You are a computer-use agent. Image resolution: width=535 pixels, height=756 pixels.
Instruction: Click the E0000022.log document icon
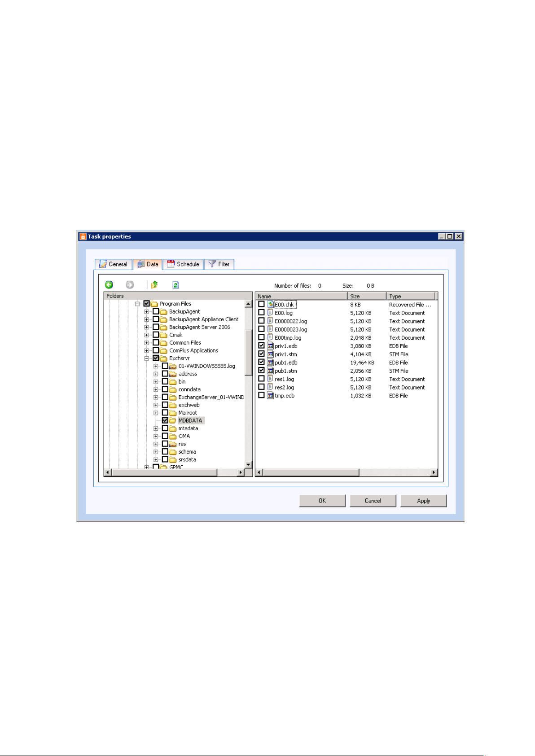click(270, 321)
